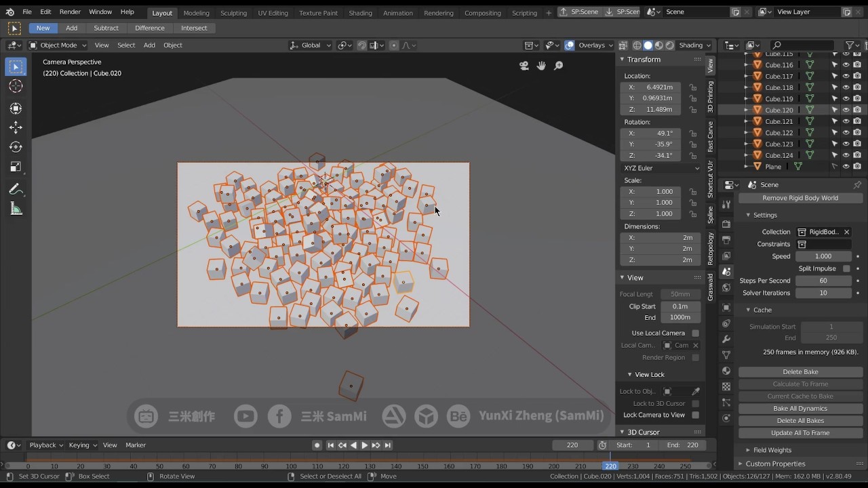The width and height of the screenshot is (868, 488).
Task: Open the Render menu
Action: 70,12
